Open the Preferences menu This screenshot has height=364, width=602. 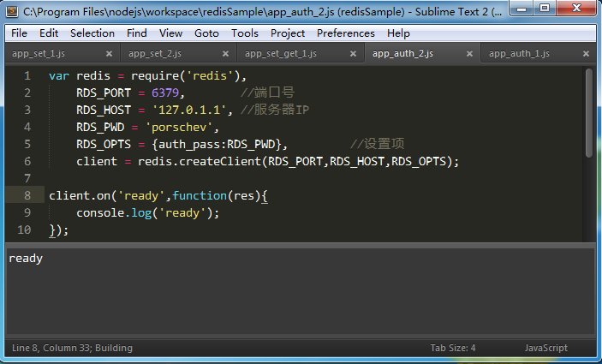click(x=345, y=33)
